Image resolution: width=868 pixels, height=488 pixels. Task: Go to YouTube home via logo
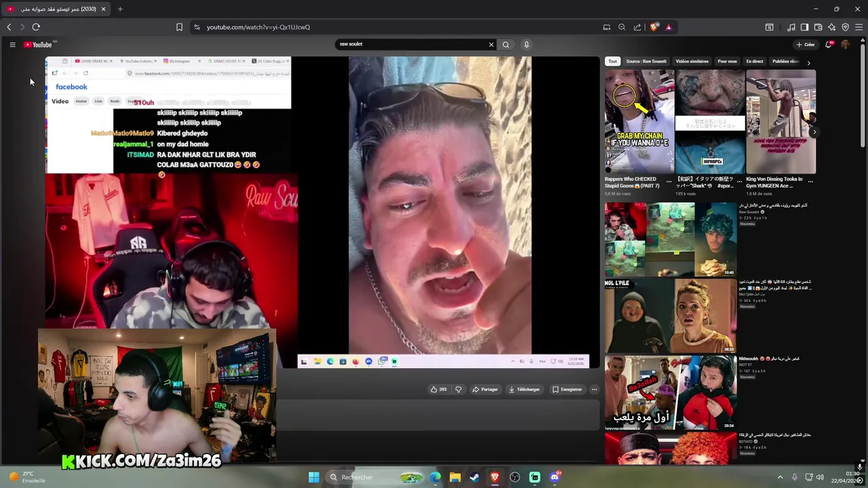pyautogui.click(x=38, y=45)
